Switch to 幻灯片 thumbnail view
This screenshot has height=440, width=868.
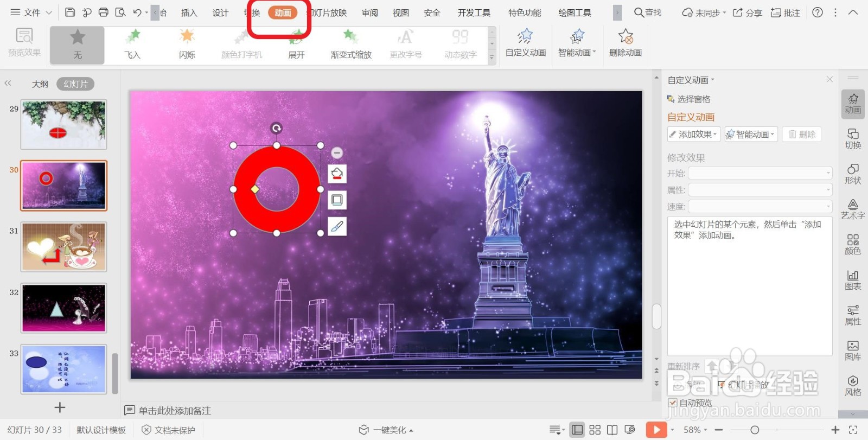[75, 84]
